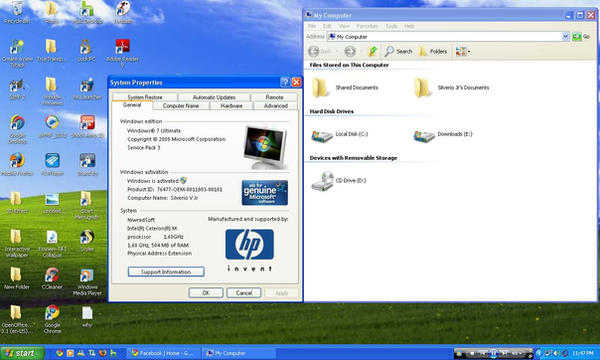This screenshot has height=360, width=600.
Task: Switch to the Remote tab
Action: 274,97
